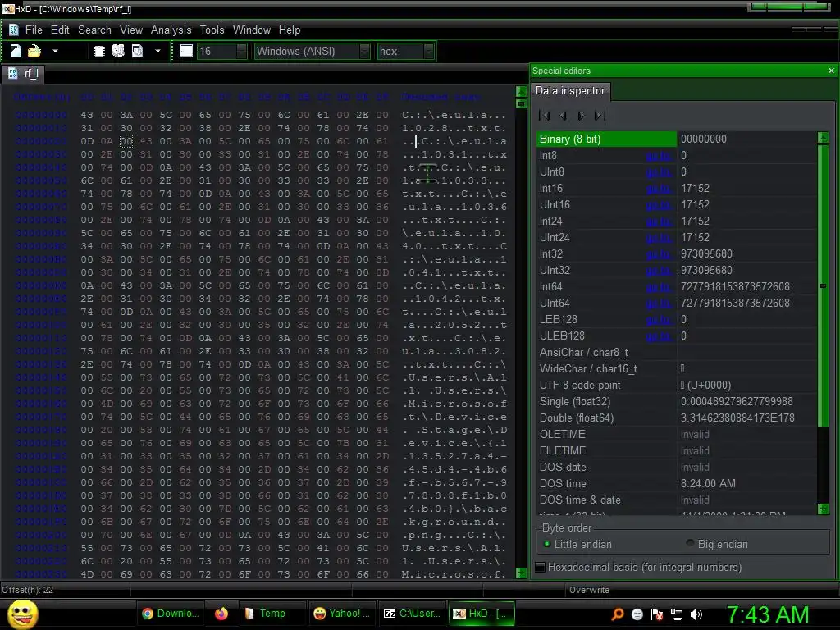Switch to Yahoo! Messenger taskbar button
Image resolution: width=840 pixels, height=630 pixels.
coord(342,614)
